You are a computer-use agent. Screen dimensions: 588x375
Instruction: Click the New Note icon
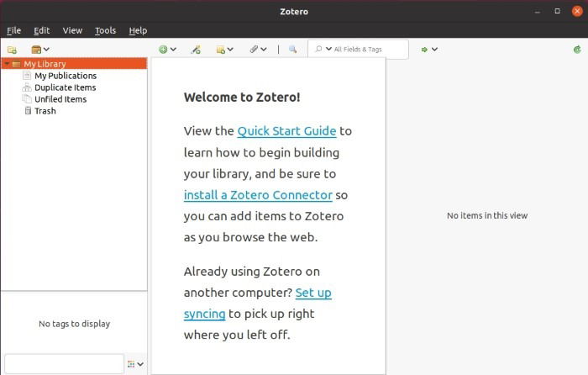(221, 50)
